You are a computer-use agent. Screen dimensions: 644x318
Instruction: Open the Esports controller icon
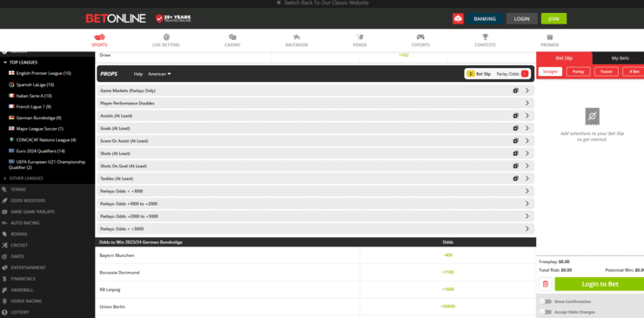[x=420, y=37]
